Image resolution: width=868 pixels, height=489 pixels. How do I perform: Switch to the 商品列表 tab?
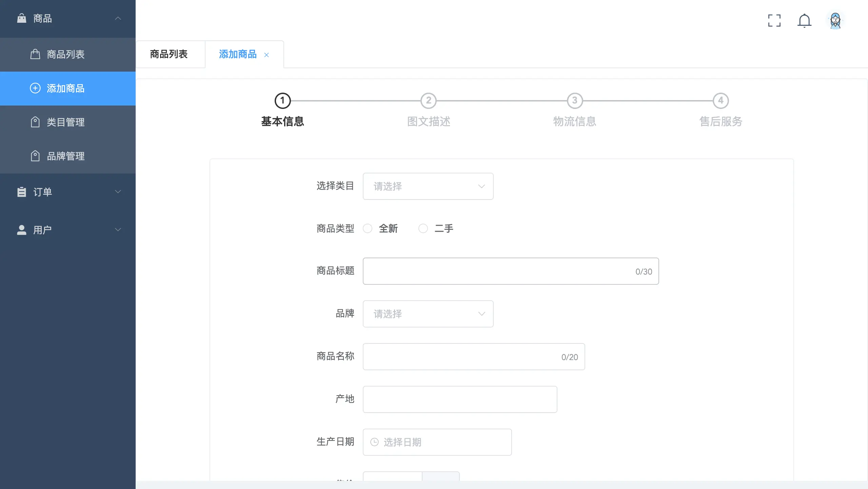tap(170, 54)
